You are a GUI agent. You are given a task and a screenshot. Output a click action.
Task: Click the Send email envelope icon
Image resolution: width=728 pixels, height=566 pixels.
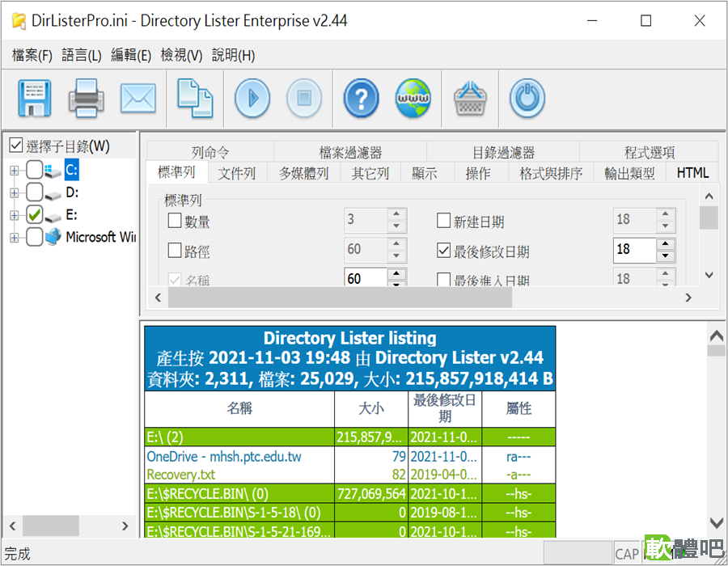138,99
